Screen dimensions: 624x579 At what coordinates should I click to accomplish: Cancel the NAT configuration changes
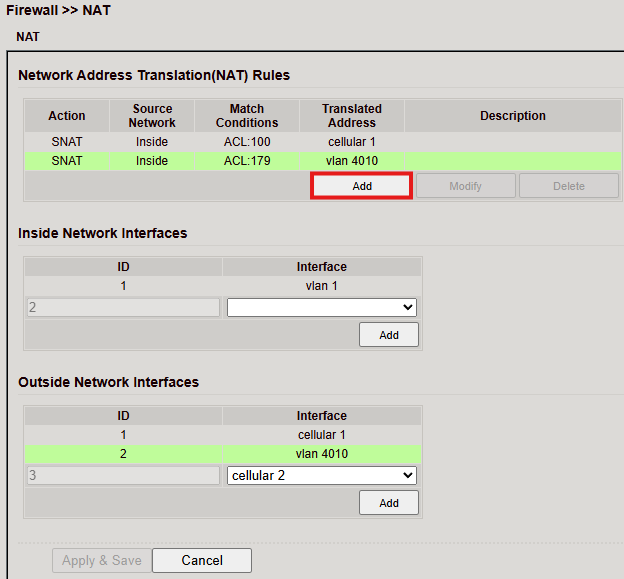coord(202,560)
